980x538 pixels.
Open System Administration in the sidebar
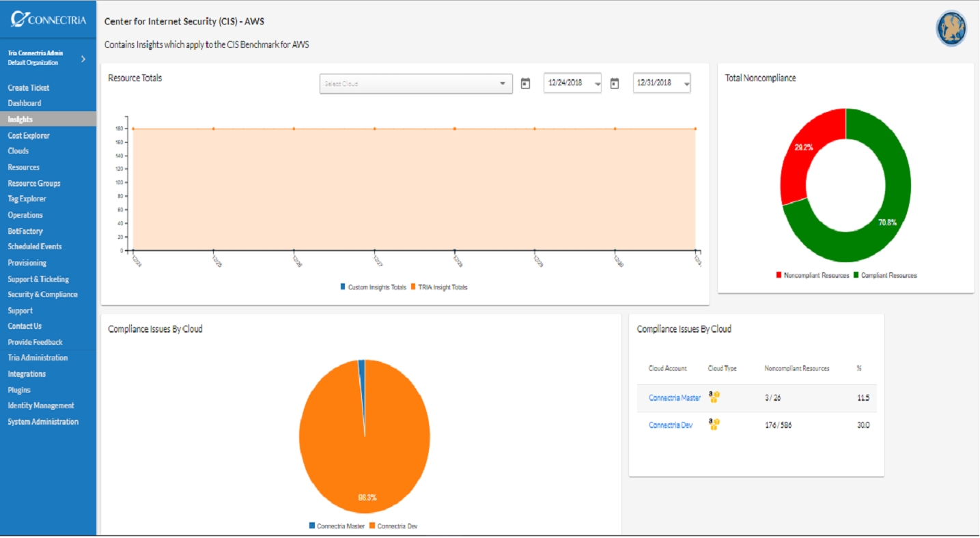point(43,421)
